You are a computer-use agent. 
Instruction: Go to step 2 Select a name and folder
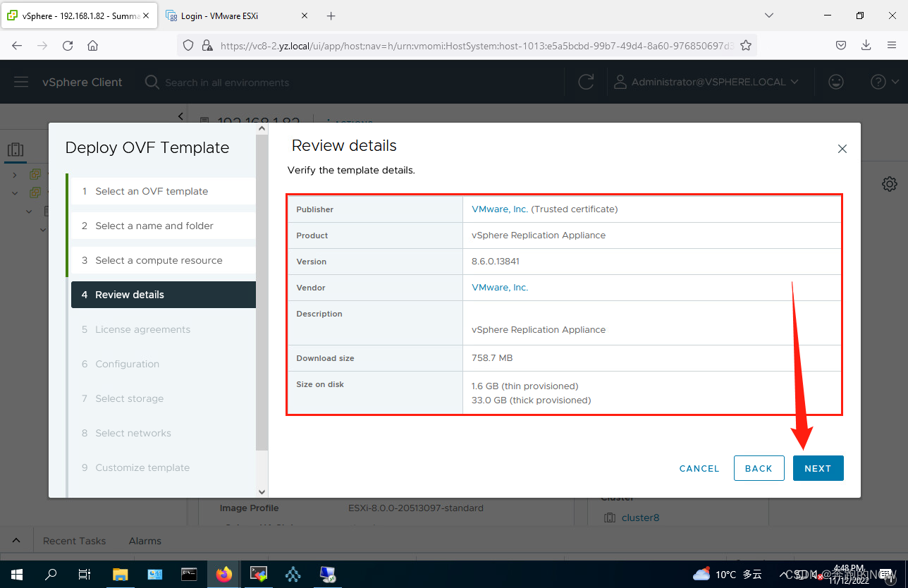pos(163,226)
